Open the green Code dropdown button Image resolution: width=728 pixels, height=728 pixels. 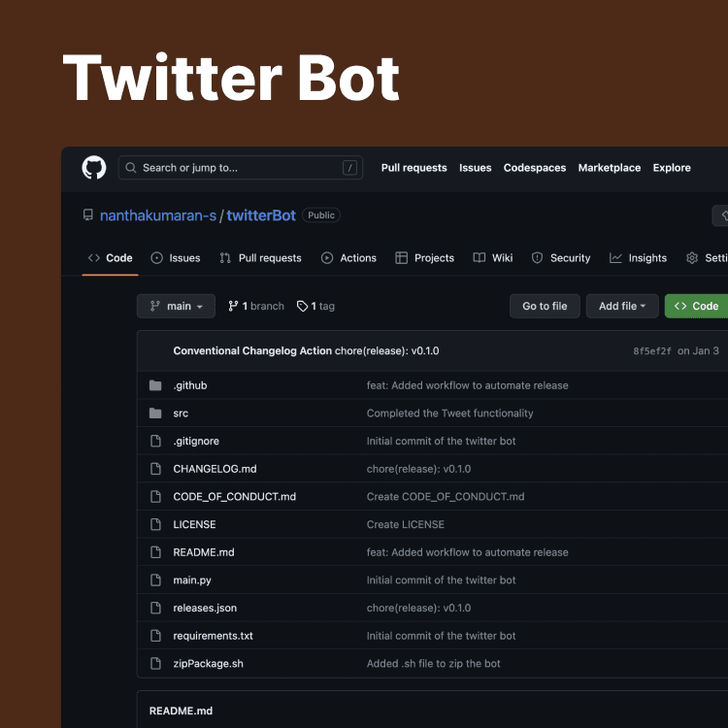pyautogui.click(x=696, y=306)
